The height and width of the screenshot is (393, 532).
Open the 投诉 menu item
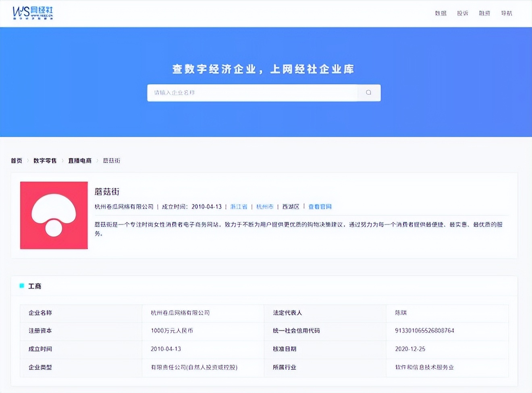point(462,13)
